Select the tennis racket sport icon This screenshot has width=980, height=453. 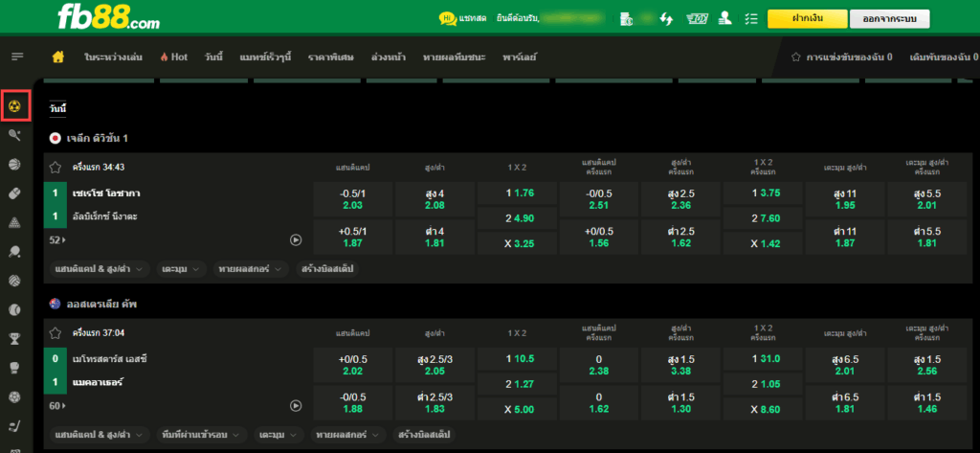point(15,134)
